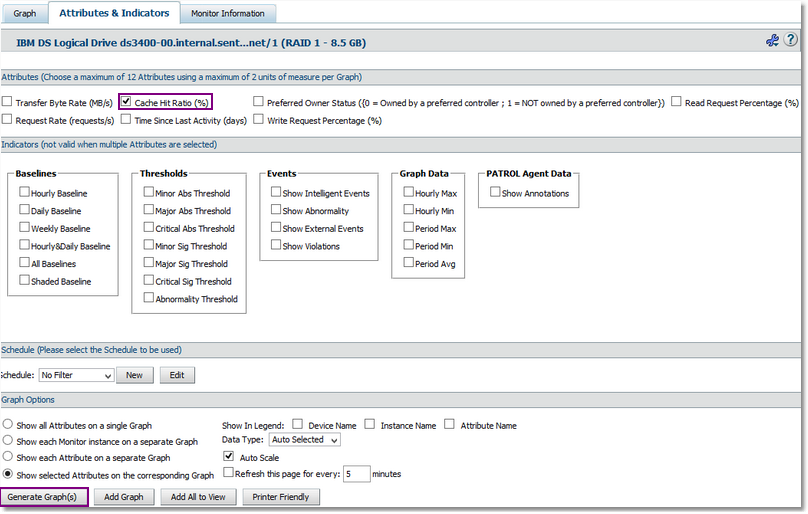Select Show selected Attributes on corresponding Graph
Image resolution: width=808 pixels, height=514 pixels.
8,473
